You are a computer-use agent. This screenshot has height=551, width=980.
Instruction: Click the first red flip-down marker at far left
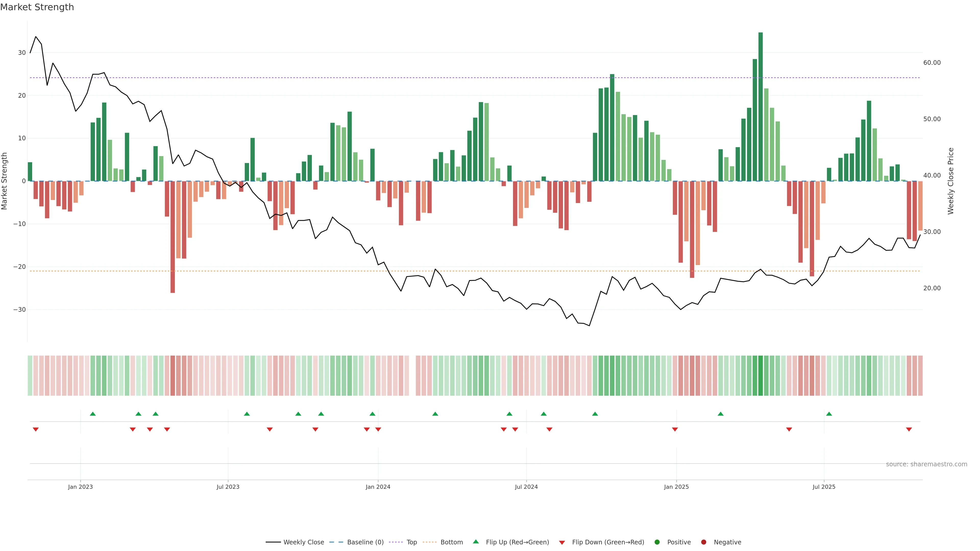(x=36, y=429)
